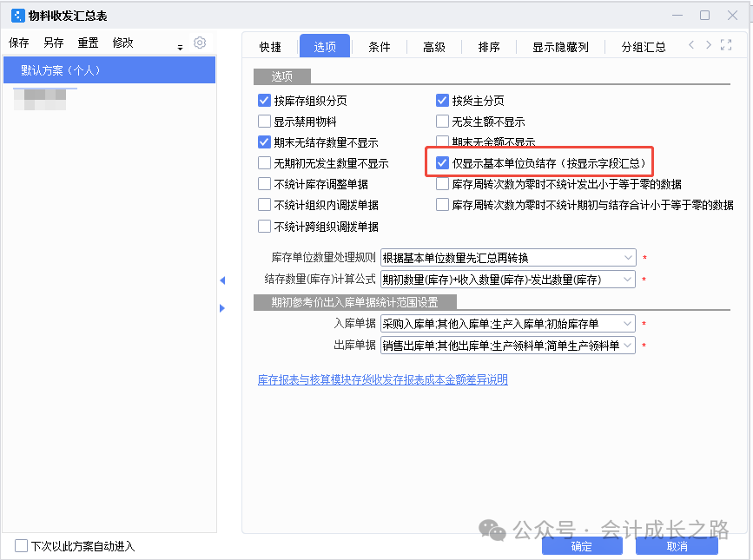Enable 显示禁用物料 checkbox
Image resolution: width=753 pixels, height=560 pixels.
coord(265,122)
